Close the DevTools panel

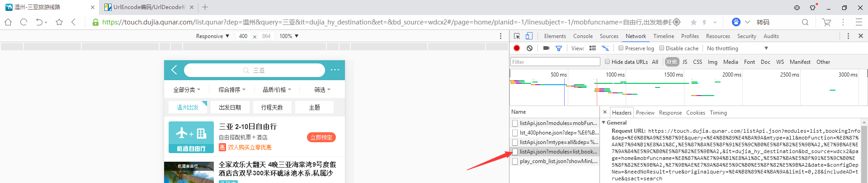click(860, 36)
